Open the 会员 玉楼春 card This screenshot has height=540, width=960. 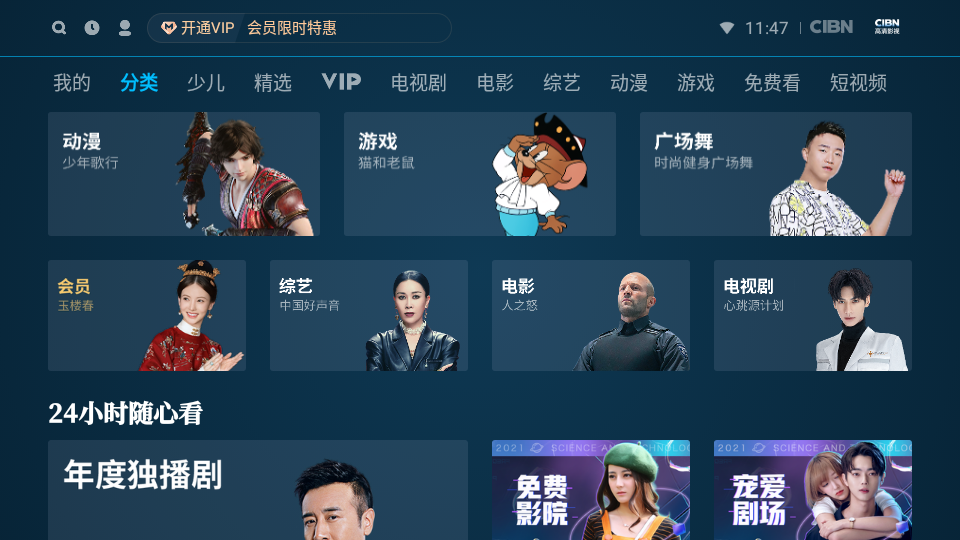point(147,315)
